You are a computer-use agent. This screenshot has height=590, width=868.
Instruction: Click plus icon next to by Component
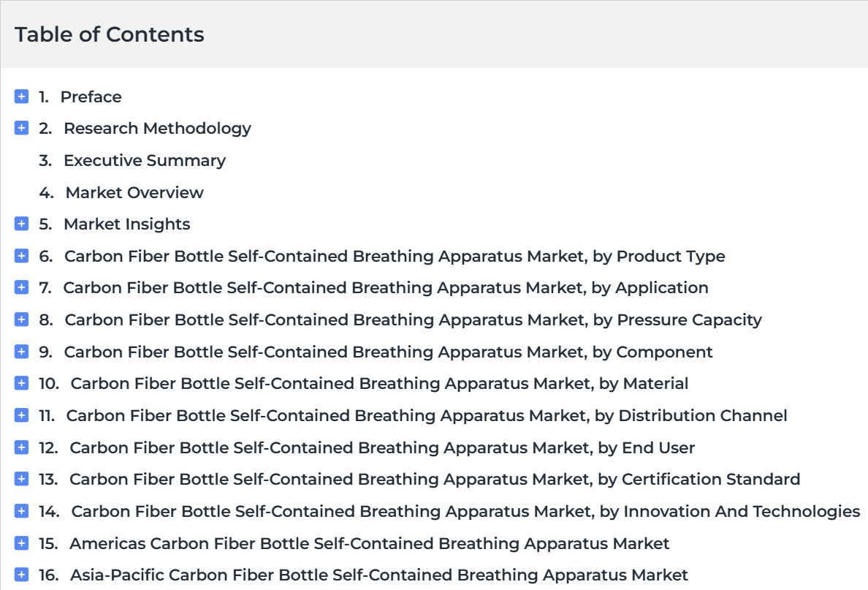(x=21, y=352)
